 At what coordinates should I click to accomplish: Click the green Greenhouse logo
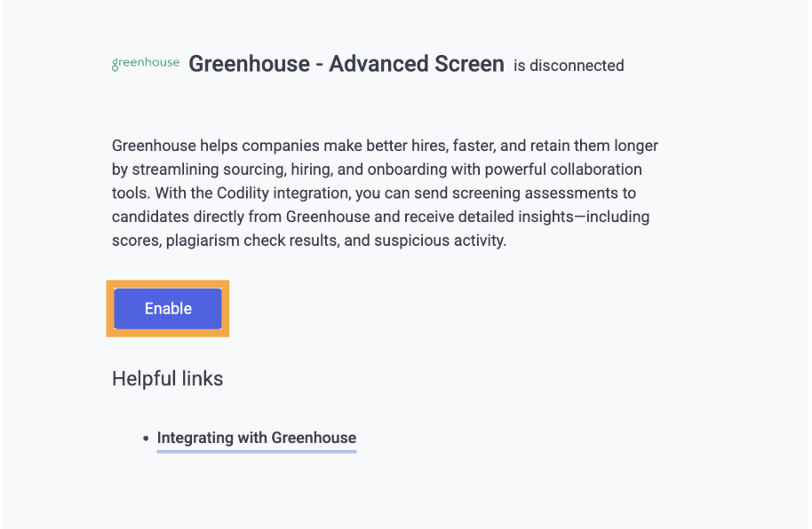click(x=146, y=63)
